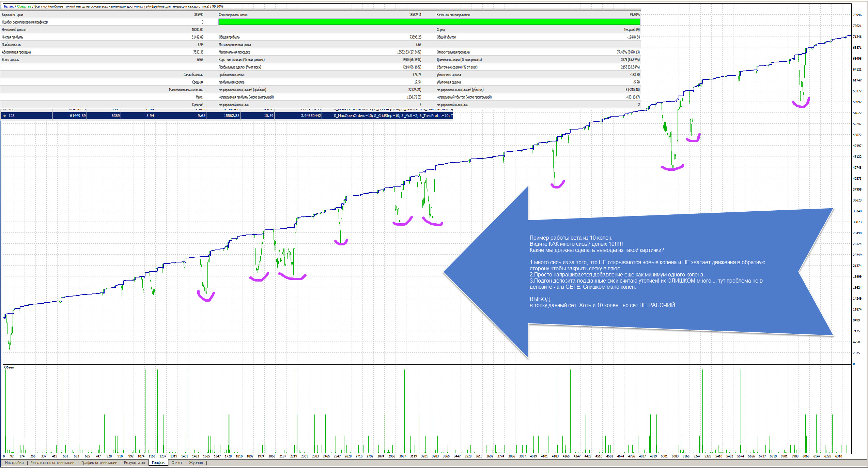Open the Настройки tab

[x=14, y=463]
